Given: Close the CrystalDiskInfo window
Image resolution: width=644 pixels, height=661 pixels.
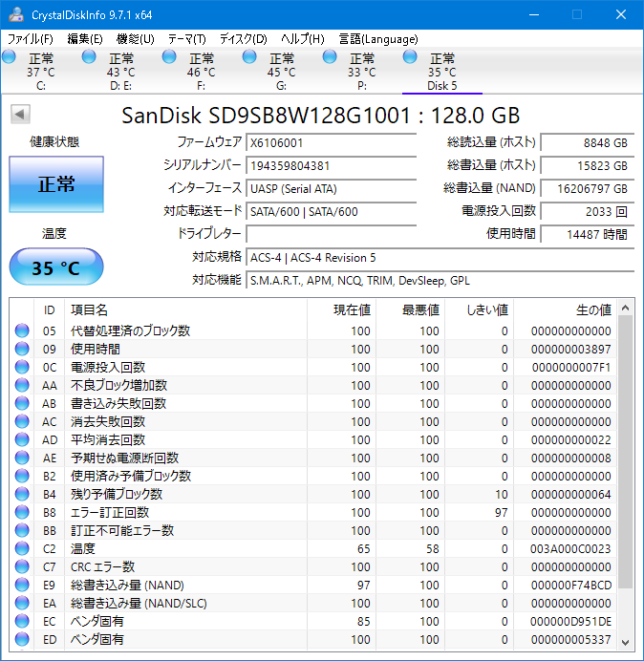Looking at the screenshot, I should coord(621,14).
